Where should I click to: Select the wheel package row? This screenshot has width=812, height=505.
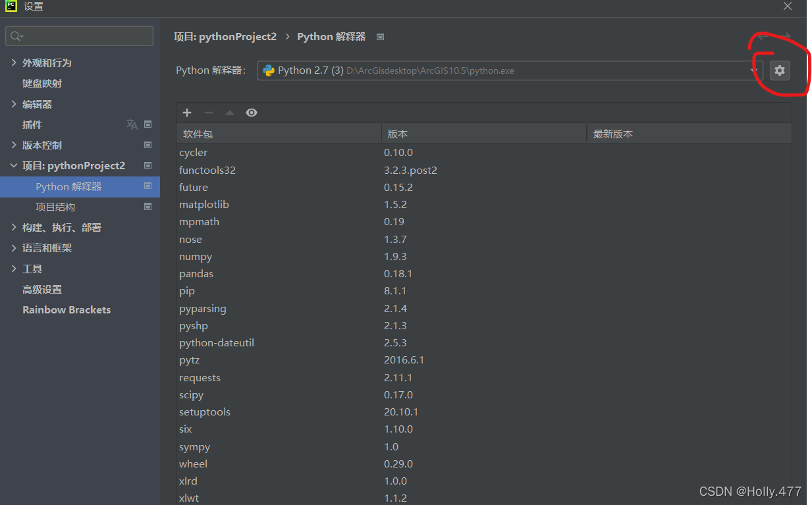484,464
